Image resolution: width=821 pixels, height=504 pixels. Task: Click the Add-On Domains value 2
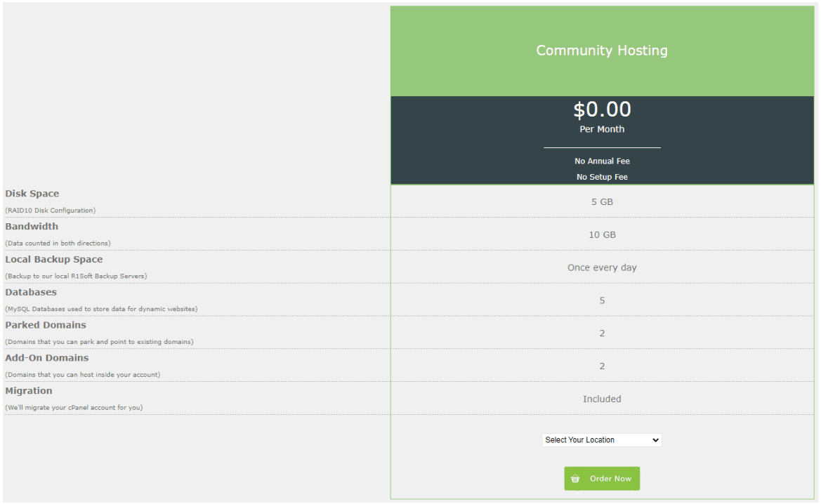pyautogui.click(x=602, y=366)
